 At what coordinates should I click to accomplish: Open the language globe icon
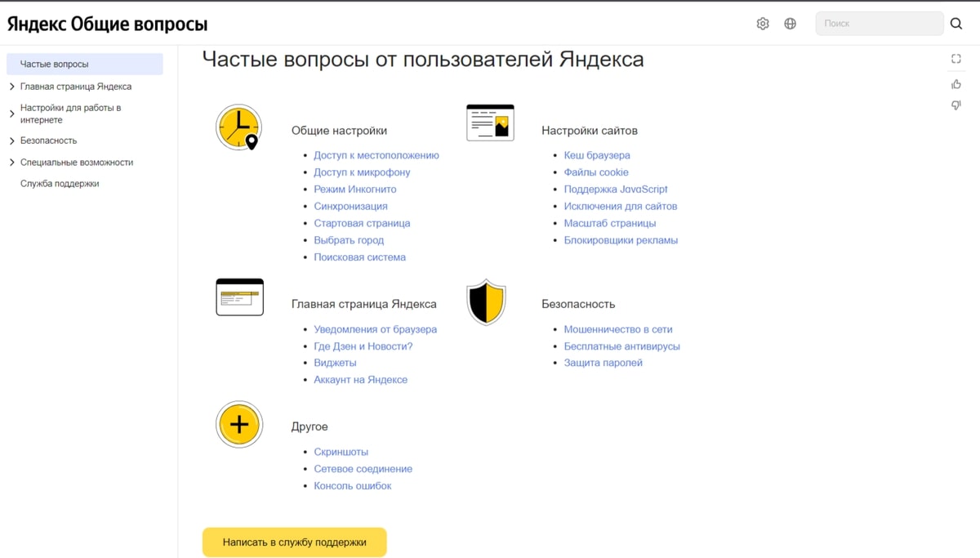[790, 24]
